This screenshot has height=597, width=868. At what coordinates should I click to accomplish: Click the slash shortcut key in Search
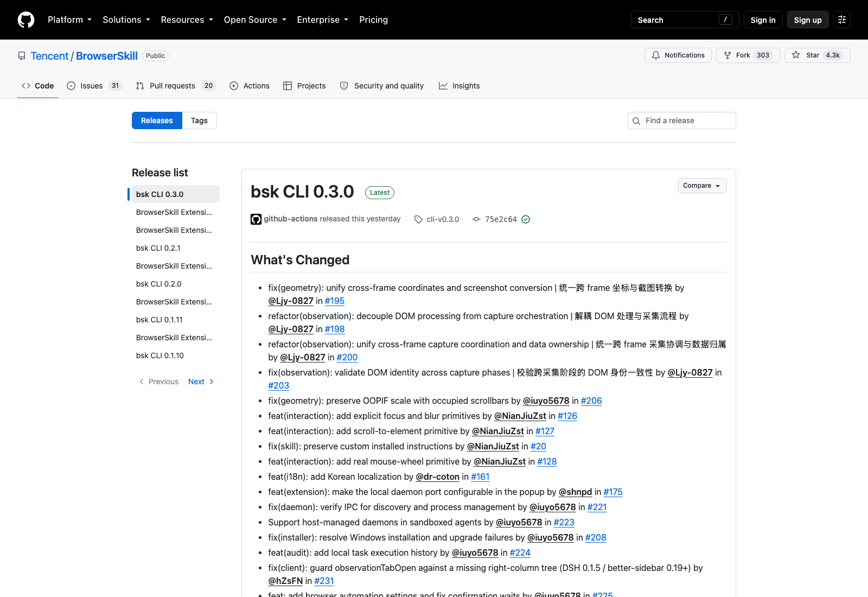725,20
